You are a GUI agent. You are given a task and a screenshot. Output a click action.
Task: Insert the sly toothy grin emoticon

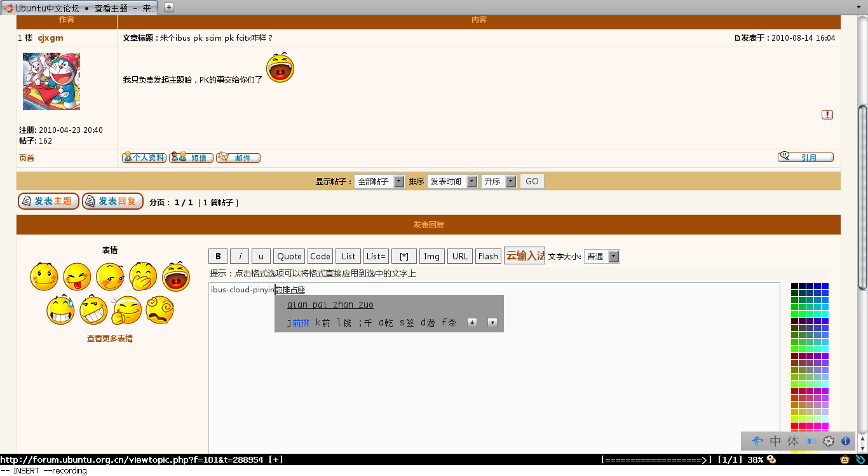93,309
